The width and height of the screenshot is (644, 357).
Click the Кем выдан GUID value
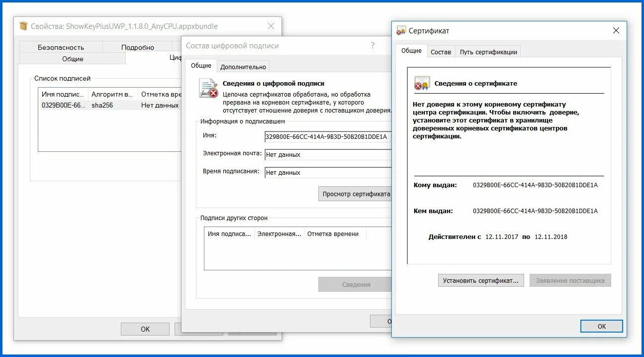click(x=535, y=211)
